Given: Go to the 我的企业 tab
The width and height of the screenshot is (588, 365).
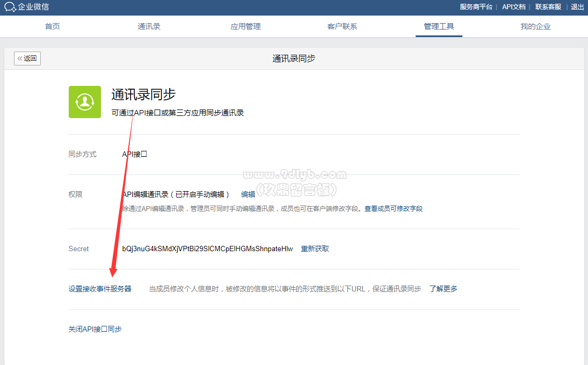Looking at the screenshot, I should point(535,26).
